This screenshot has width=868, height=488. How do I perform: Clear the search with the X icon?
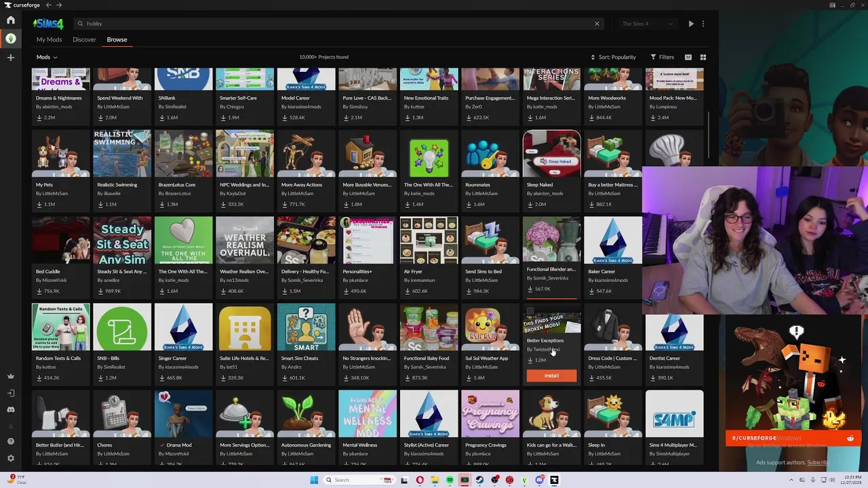tap(597, 24)
